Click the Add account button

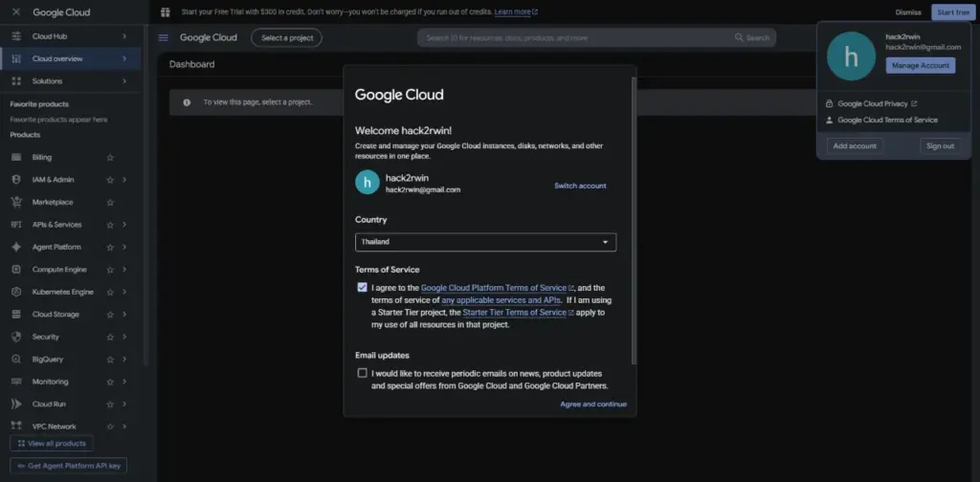tap(855, 146)
